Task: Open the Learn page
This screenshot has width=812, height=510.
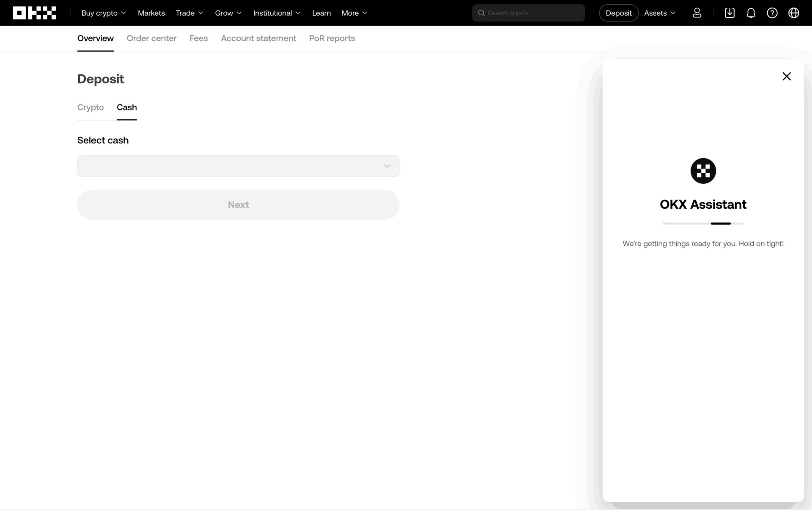Action: [x=321, y=13]
